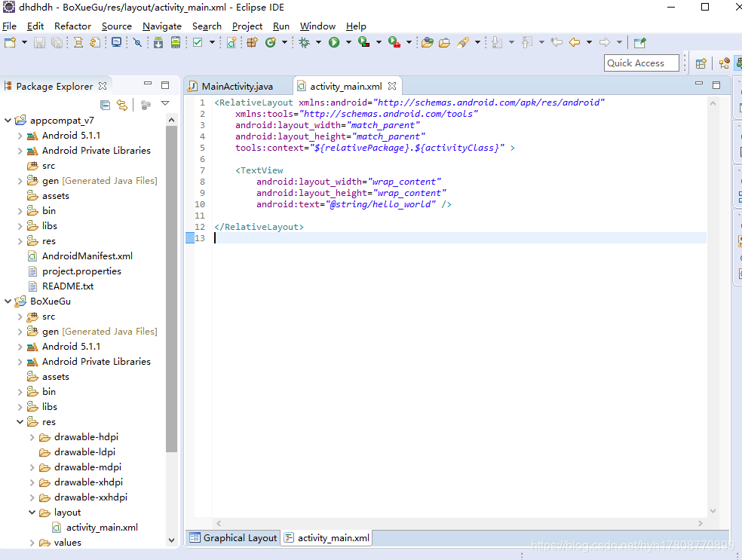742x560 pixels.
Task: Click the New wizard toolbar icon
Action: (10, 42)
